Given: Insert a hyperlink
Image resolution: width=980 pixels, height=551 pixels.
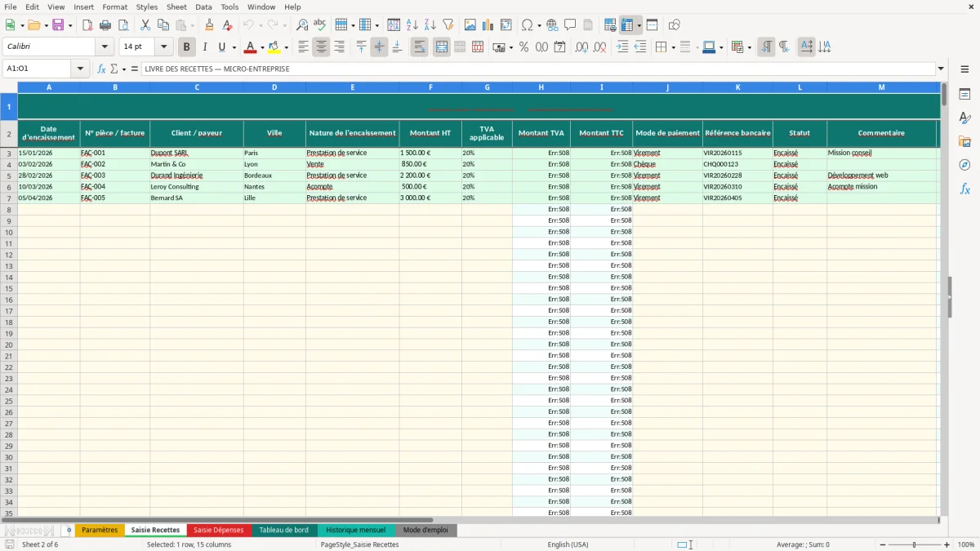Looking at the screenshot, I should tap(552, 25).
